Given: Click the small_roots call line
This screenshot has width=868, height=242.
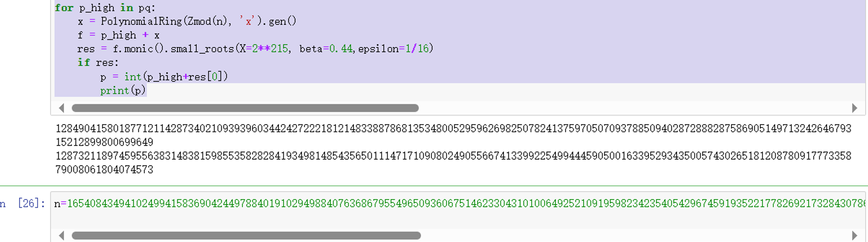Looking at the screenshot, I should tap(255, 49).
